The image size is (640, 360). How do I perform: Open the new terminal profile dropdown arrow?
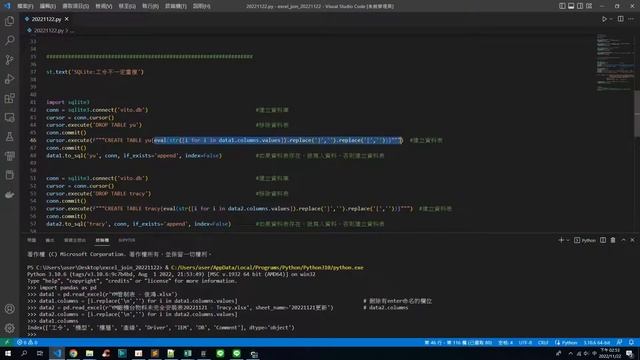(x=568, y=240)
